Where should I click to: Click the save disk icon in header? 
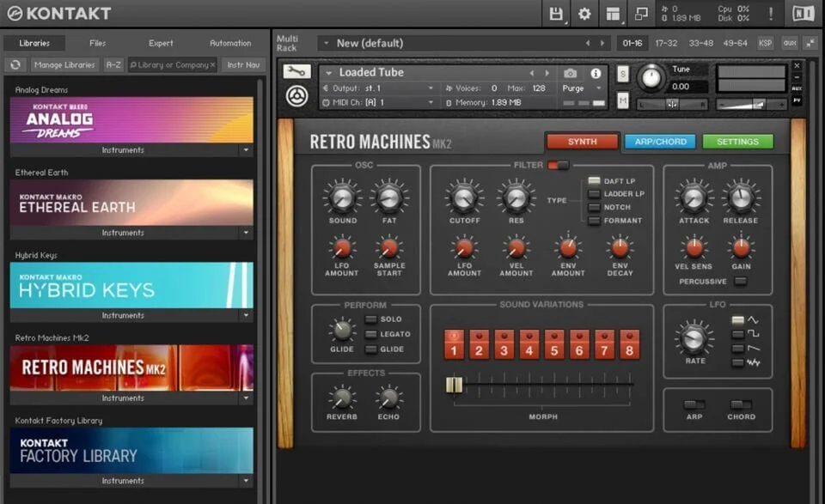(x=556, y=14)
